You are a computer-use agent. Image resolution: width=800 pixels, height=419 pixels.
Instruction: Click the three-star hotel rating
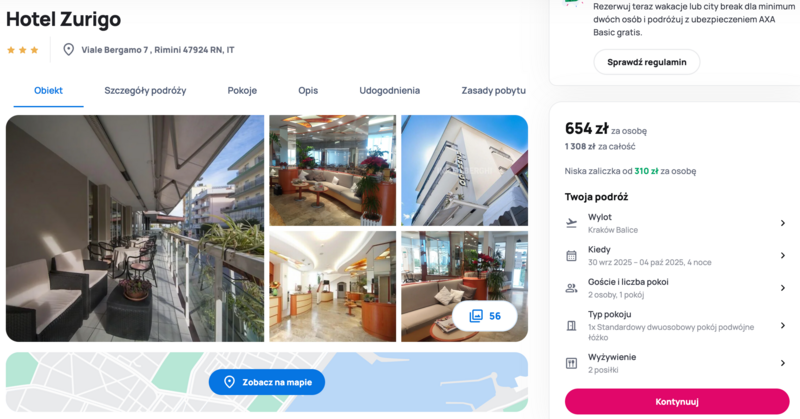click(22, 50)
